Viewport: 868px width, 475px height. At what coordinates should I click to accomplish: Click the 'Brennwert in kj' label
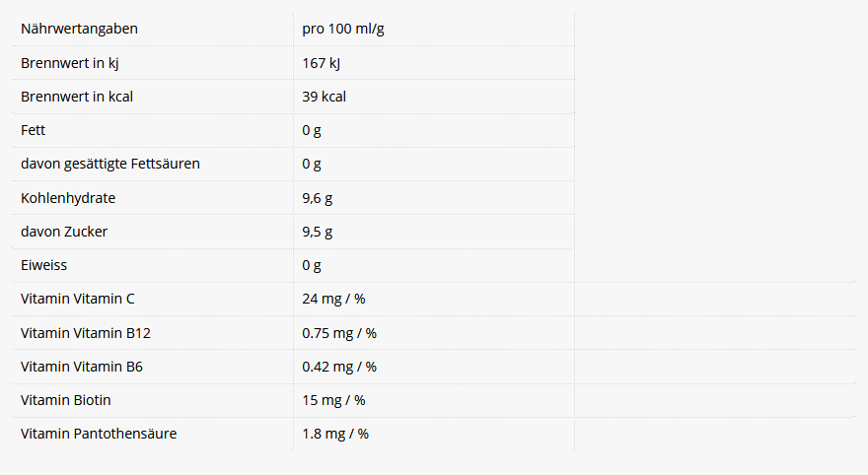(70, 63)
